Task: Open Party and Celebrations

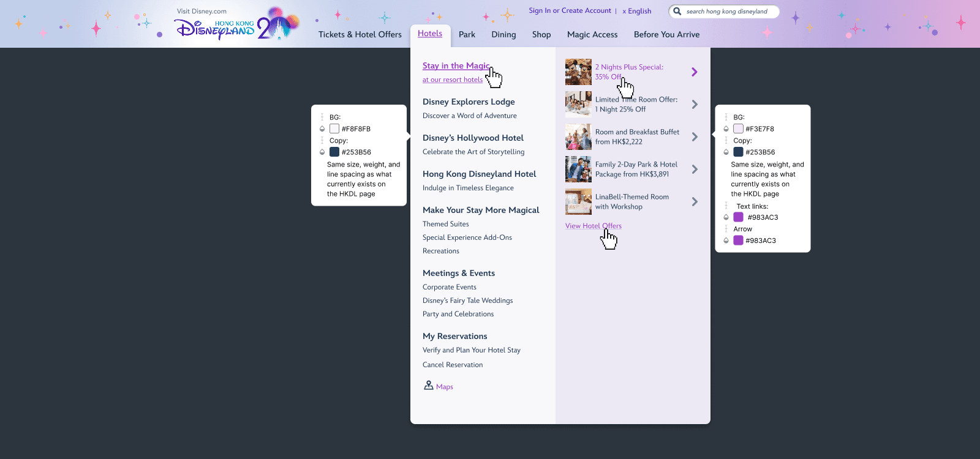Action: [458, 314]
